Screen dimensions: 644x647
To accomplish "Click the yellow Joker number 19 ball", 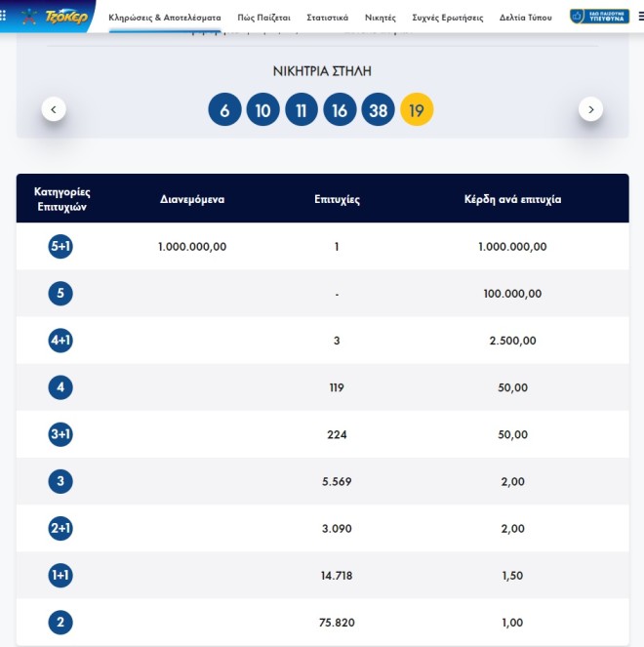I will 417,110.
